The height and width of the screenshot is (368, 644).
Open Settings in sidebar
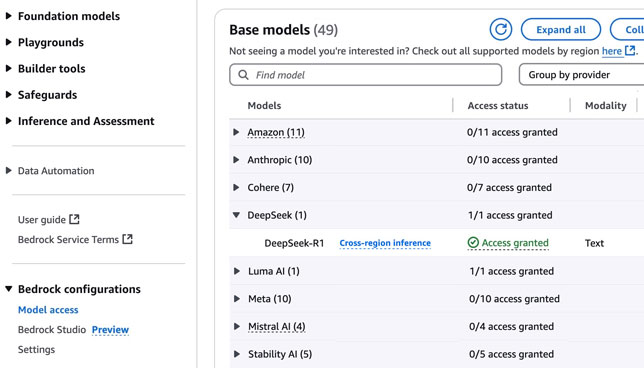pyautogui.click(x=36, y=350)
